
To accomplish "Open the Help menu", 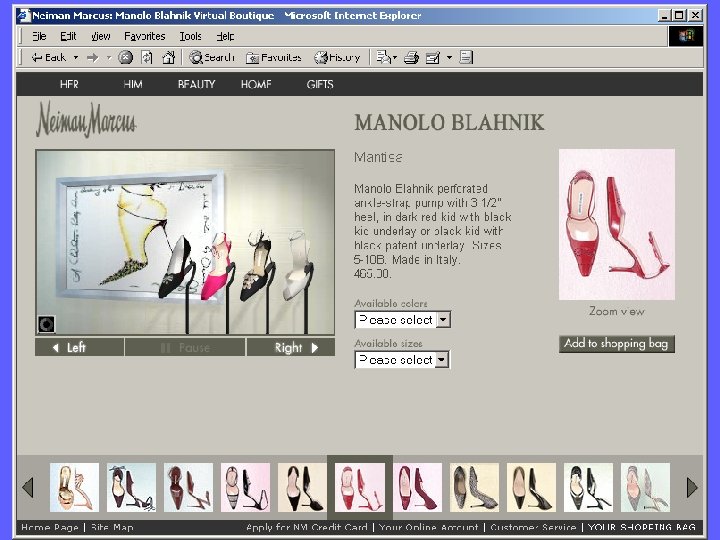I will coord(225,36).
